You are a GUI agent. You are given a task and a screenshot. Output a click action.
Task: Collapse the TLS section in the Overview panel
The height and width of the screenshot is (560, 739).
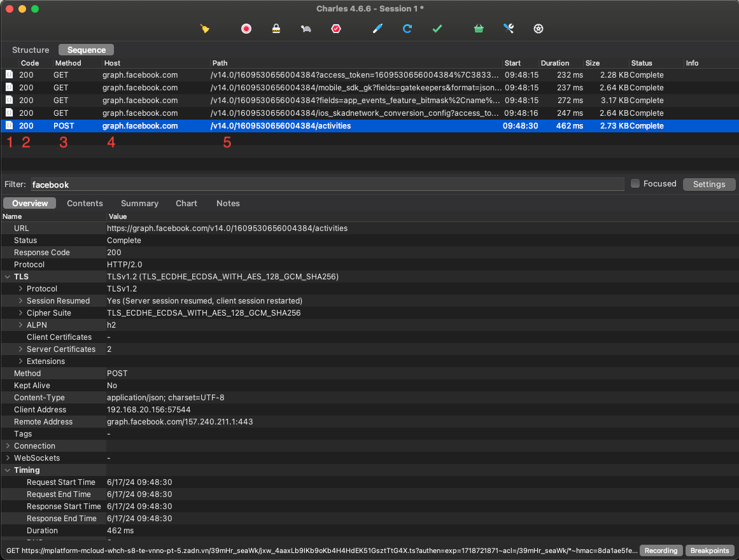click(x=7, y=276)
